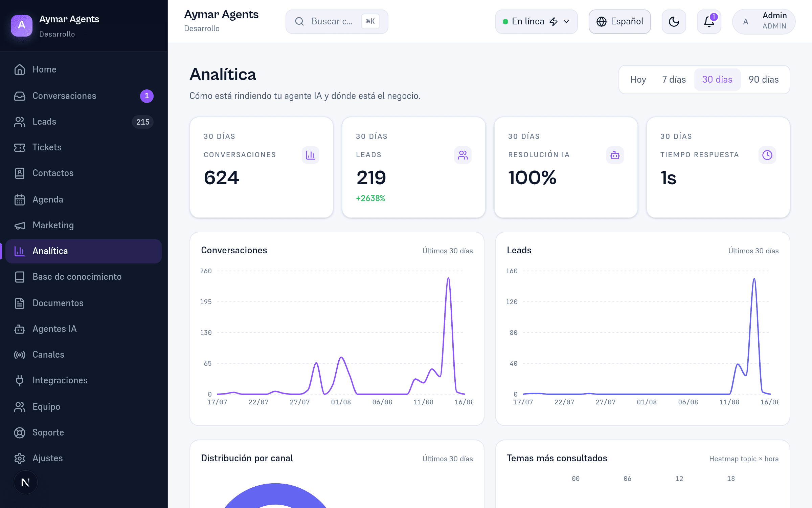Go to Equipo page
This screenshot has width=812, height=508.
(x=84, y=407)
